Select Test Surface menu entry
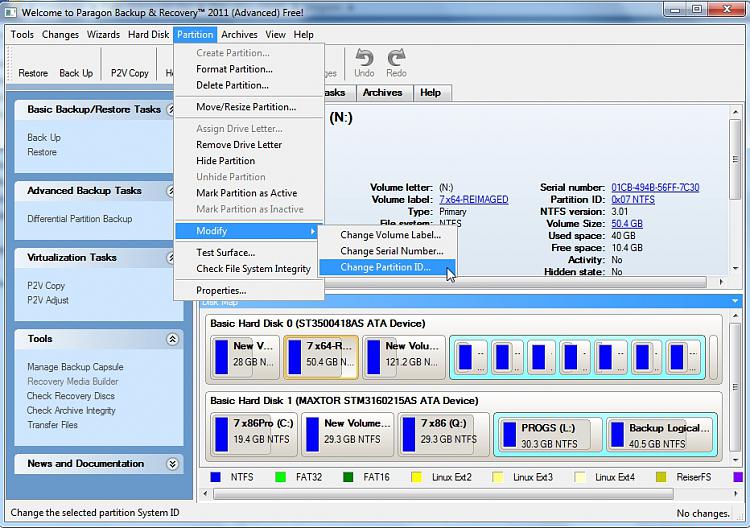Image resolution: width=750 pixels, height=528 pixels. coord(249,253)
